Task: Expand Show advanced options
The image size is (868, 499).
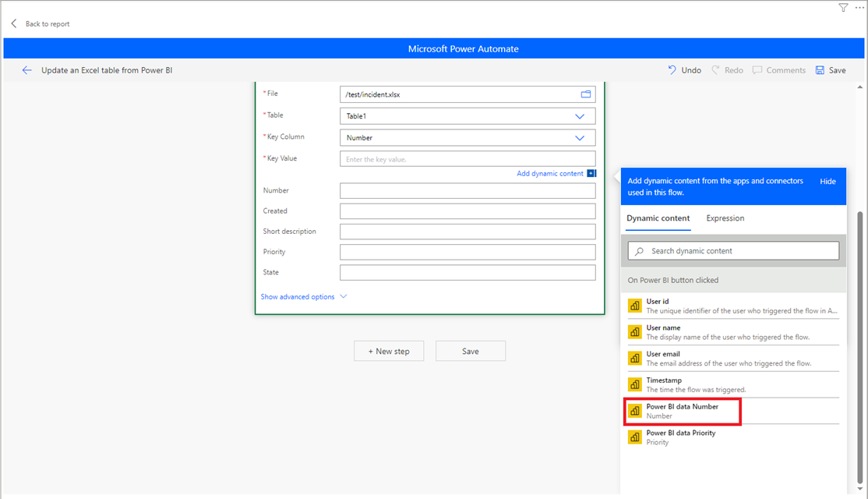Action: point(303,297)
